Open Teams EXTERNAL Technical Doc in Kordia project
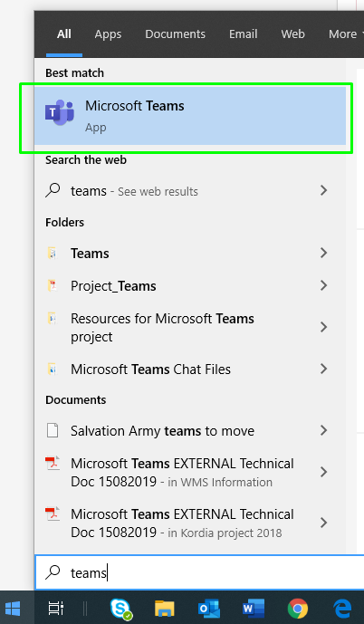 point(190,523)
